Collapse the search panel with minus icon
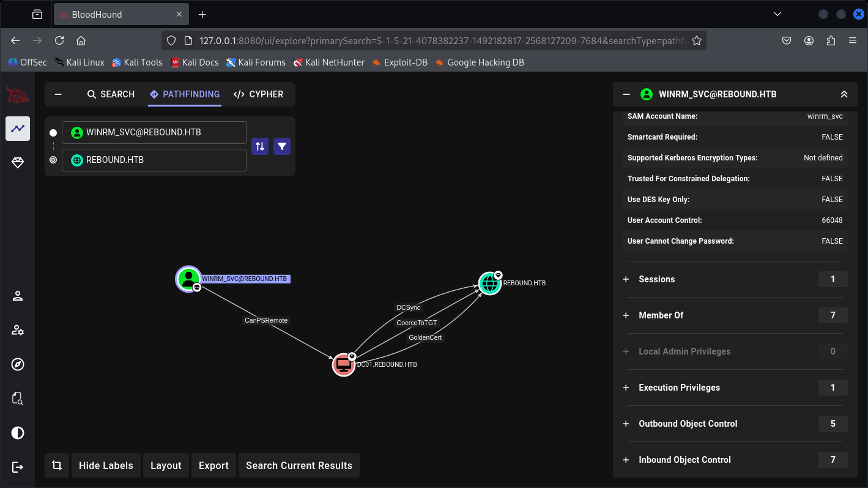The width and height of the screenshot is (868, 488). (59, 94)
